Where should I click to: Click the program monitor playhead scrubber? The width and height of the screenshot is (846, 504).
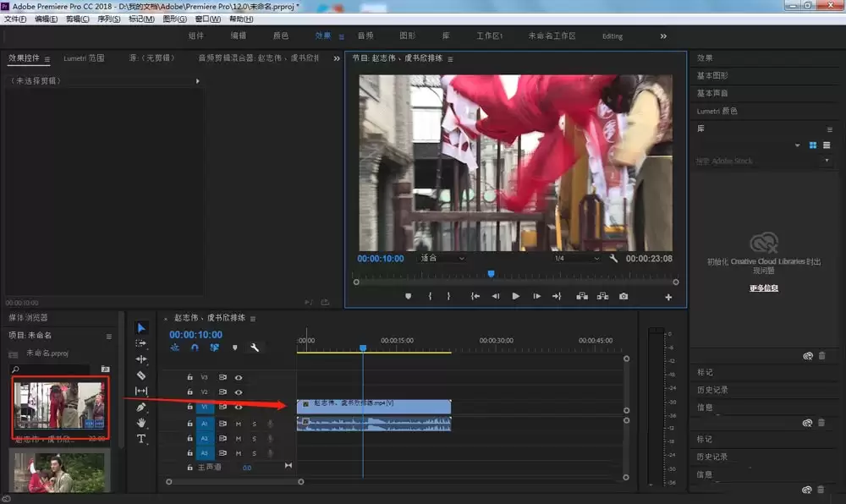point(491,274)
